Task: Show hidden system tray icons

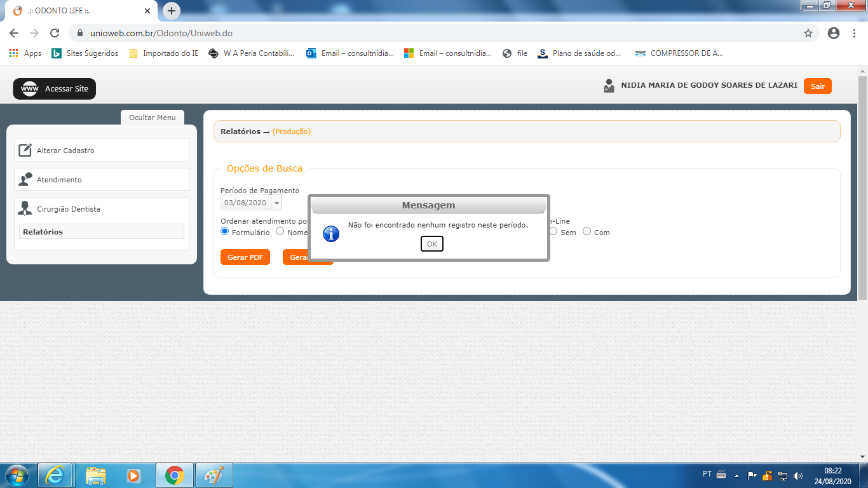Action: tap(736, 475)
